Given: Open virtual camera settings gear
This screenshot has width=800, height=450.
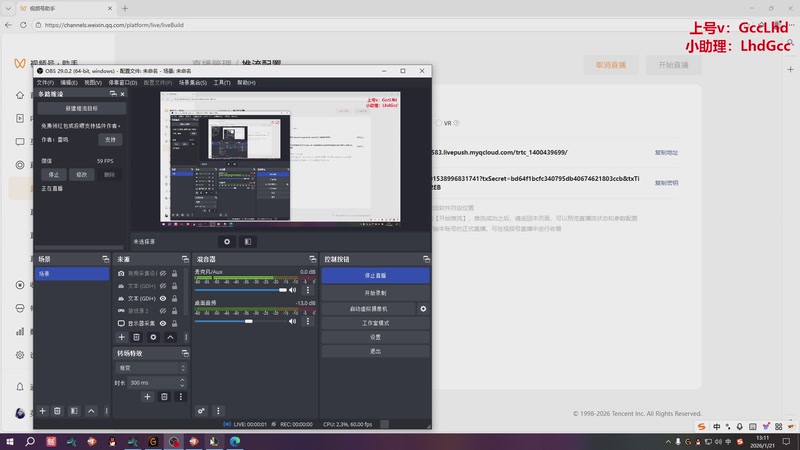Looking at the screenshot, I should point(423,309).
